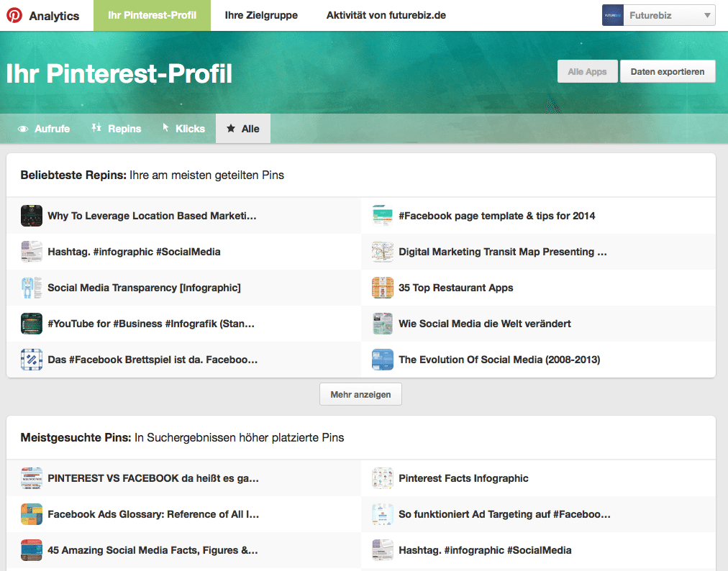Open '45 Amazing Social Media Facts, Figures' title
The width and height of the screenshot is (728, 571).
click(x=153, y=550)
